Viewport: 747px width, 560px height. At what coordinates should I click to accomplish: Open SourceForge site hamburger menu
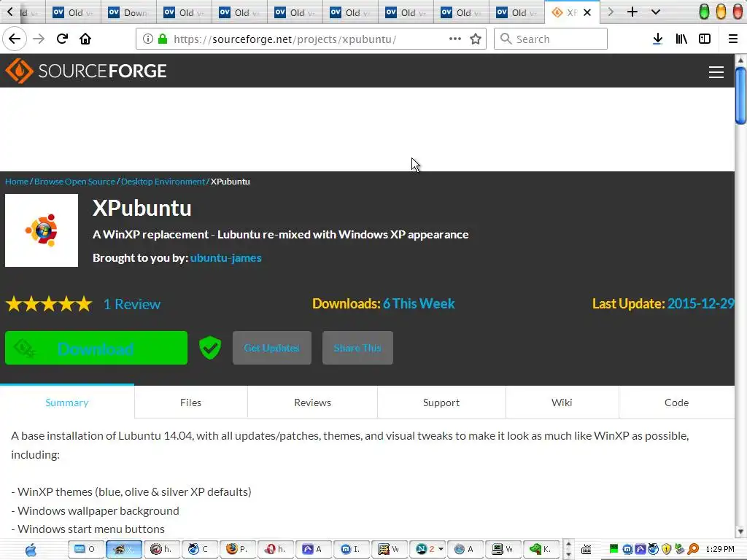coord(716,72)
